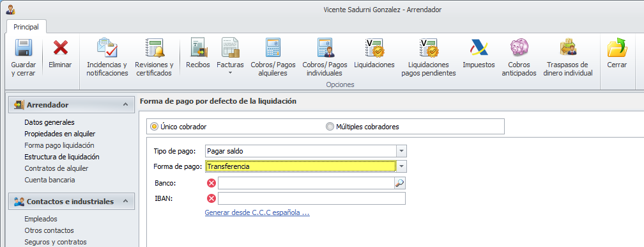
Task: Go to Cuenta bancaria
Action: pyautogui.click(x=50, y=180)
